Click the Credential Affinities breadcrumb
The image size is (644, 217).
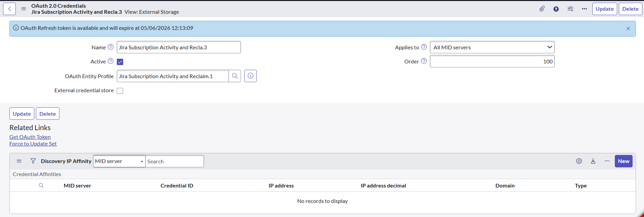pos(37,174)
